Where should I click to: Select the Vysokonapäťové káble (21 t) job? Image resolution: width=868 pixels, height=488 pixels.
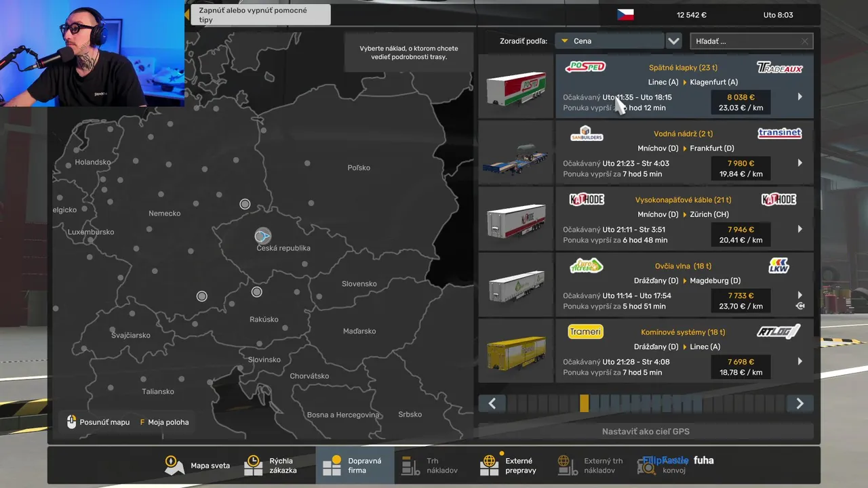[x=684, y=219]
